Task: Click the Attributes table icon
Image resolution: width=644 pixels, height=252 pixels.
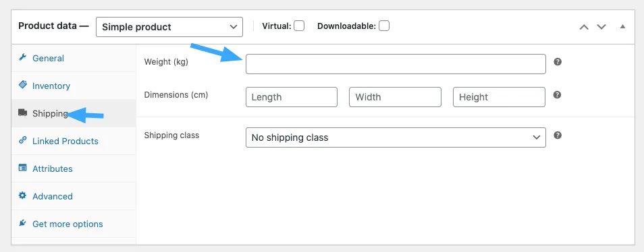Action: [x=22, y=168]
